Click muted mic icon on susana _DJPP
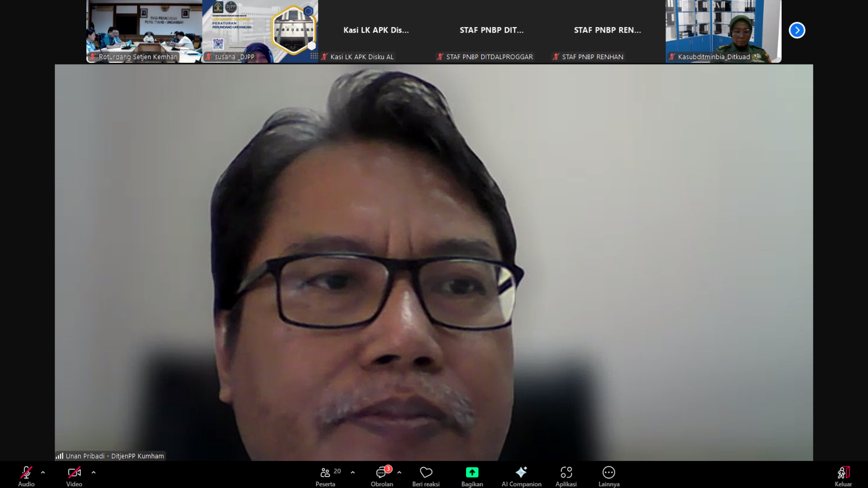 pos(209,56)
